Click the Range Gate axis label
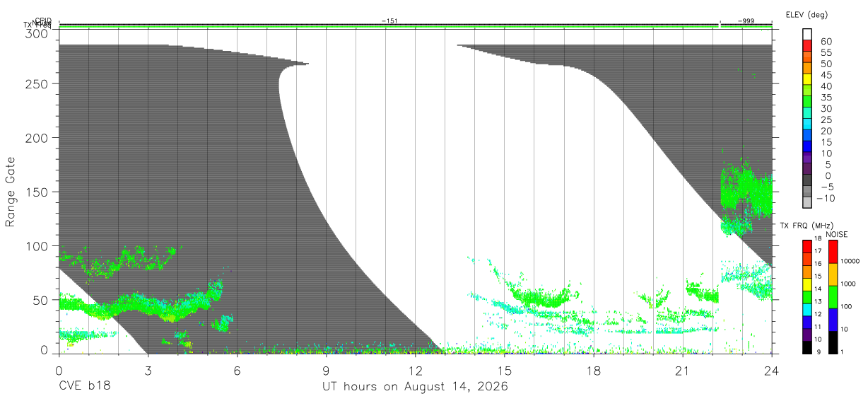 tap(11, 192)
